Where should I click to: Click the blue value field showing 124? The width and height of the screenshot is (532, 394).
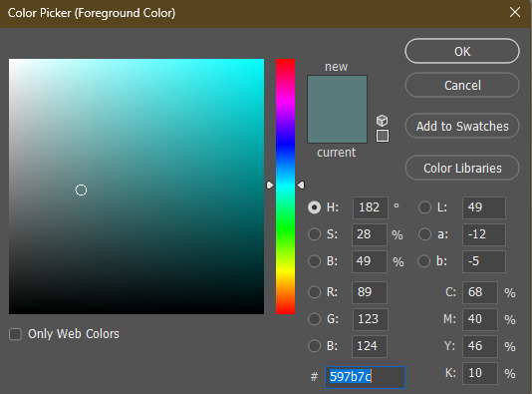[x=370, y=346]
